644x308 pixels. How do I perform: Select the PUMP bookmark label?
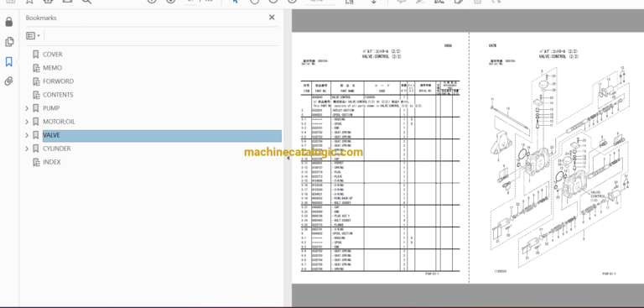click(51, 108)
